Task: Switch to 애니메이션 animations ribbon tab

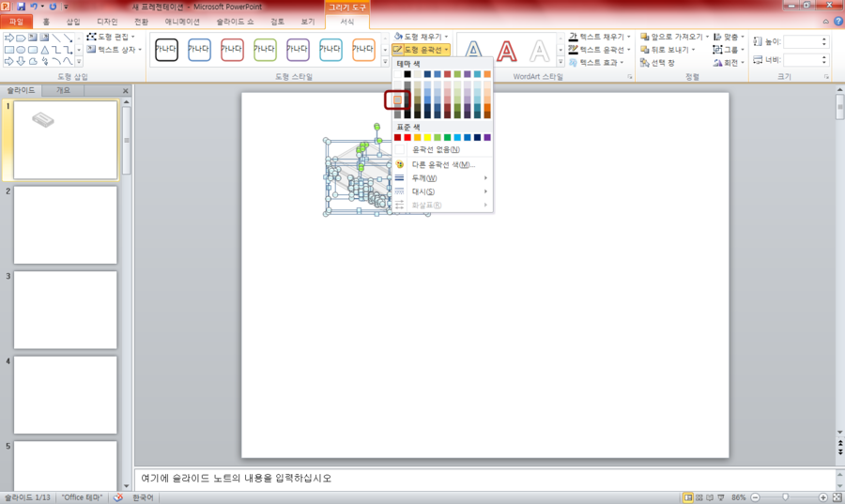Action: coord(182,22)
